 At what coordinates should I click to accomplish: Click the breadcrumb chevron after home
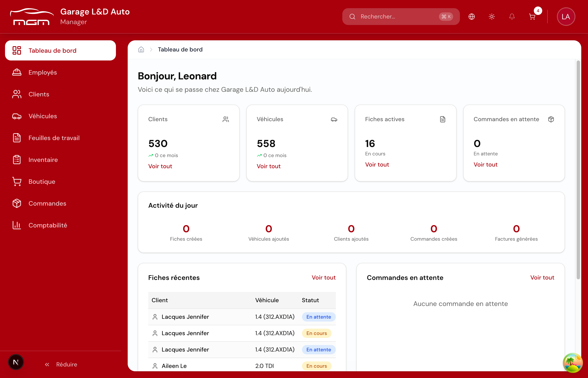pos(151,49)
